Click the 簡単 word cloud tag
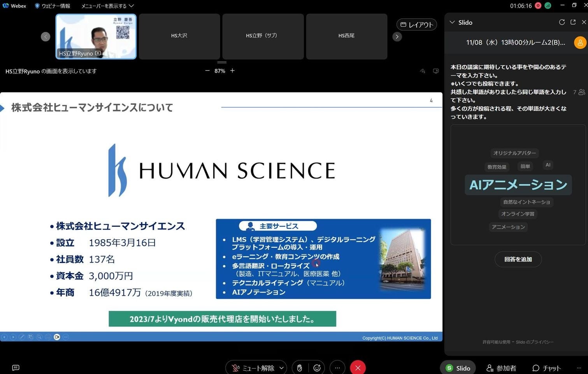The height and width of the screenshot is (374, 588). tap(525, 166)
